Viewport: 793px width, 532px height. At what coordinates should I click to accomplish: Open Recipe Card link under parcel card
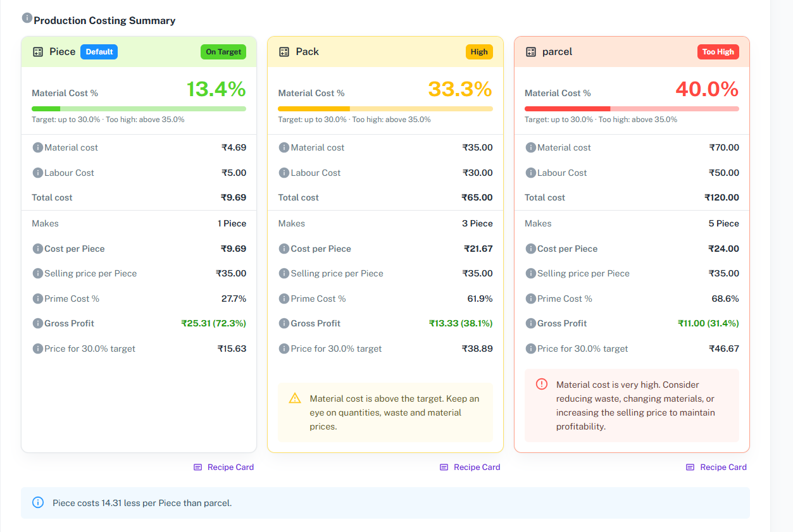pos(716,467)
